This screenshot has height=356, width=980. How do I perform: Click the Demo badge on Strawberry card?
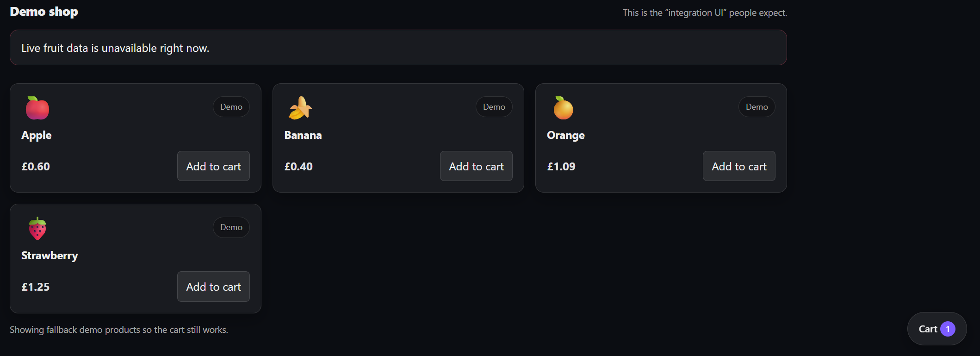pos(231,227)
